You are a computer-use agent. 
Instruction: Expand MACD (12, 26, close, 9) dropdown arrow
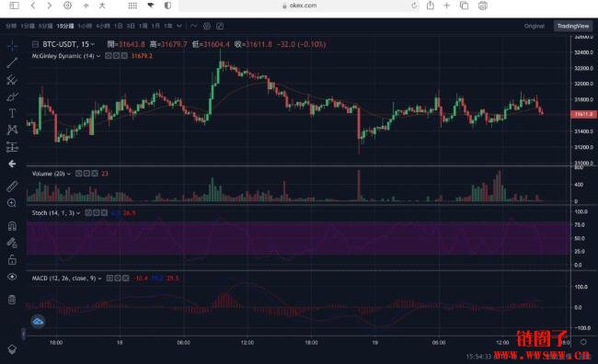click(x=100, y=279)
